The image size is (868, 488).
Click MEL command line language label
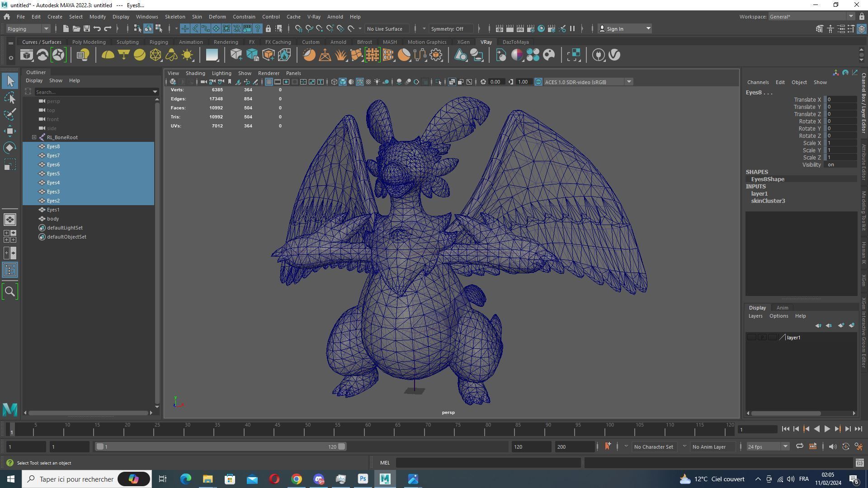[385, 463]
